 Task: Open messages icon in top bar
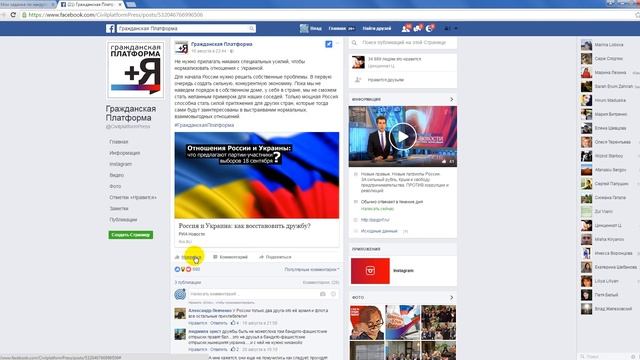coord(418,29)
